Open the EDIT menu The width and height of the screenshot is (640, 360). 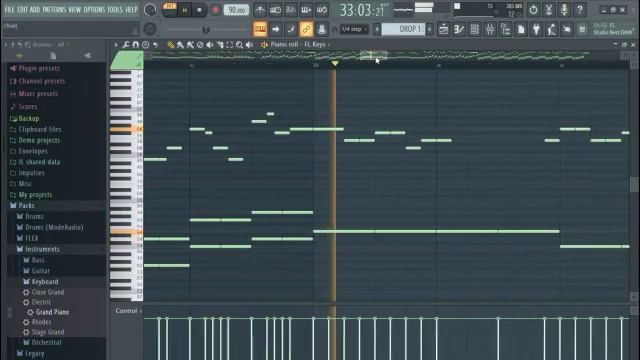22,9
